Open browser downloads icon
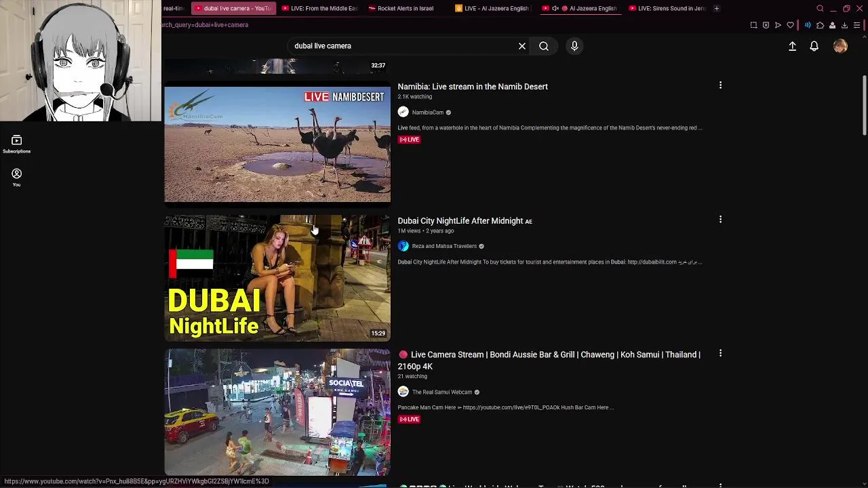Screen dimensions: 868x488 [844, 25]
